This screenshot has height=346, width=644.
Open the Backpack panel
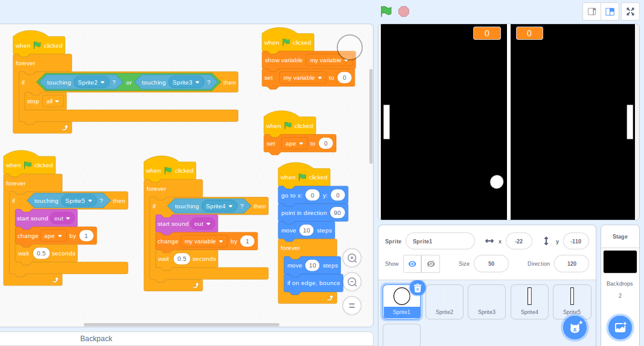tap(187, 339)
